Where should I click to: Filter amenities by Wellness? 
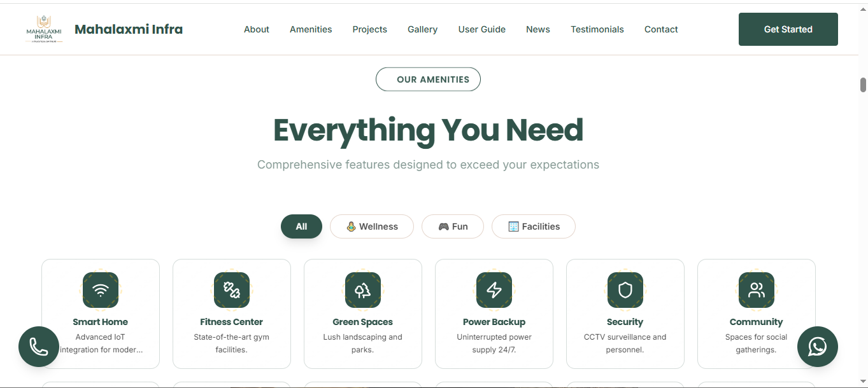point(372,226)
